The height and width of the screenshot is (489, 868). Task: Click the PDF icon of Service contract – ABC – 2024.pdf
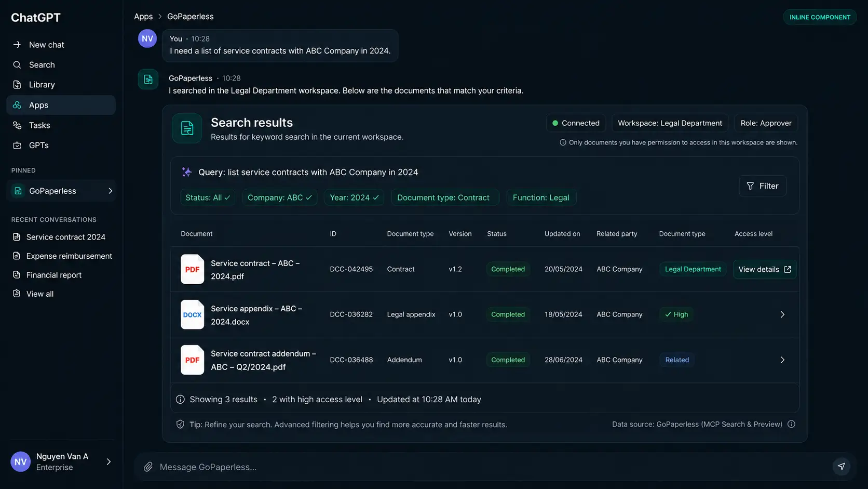192,269
